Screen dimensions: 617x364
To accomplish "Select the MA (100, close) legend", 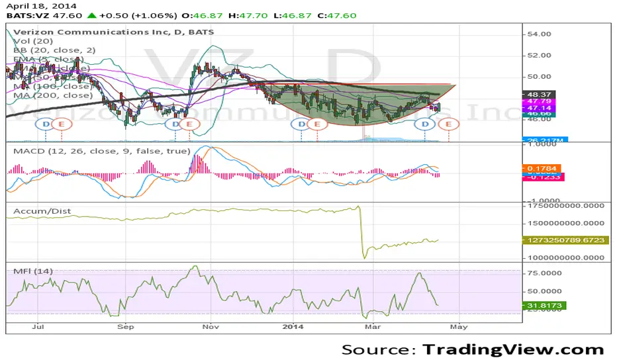I will [x=53, y=86].
